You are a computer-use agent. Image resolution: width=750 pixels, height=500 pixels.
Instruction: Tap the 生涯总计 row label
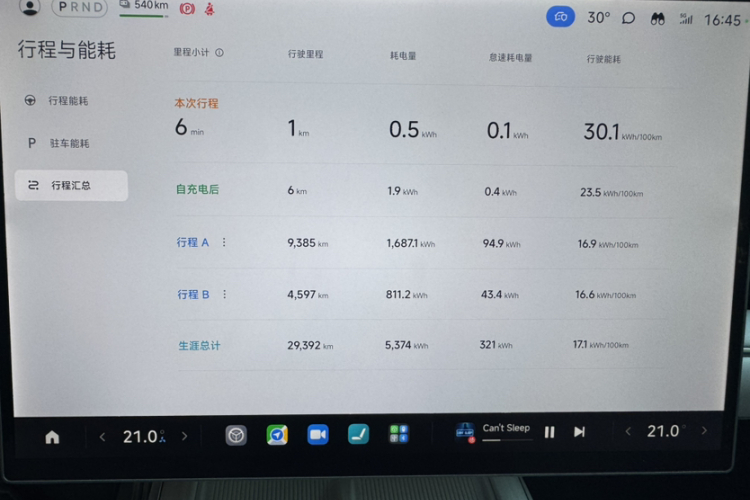199,345
